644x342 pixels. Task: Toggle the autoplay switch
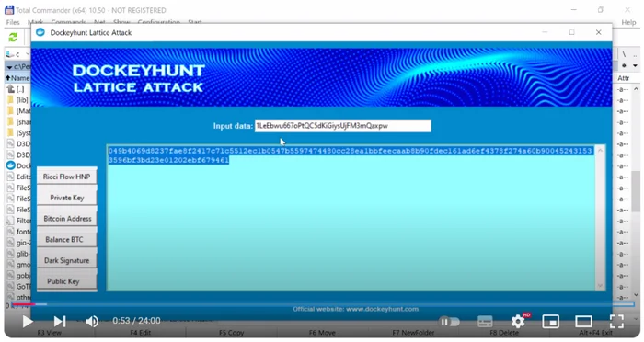click(449, 322)
